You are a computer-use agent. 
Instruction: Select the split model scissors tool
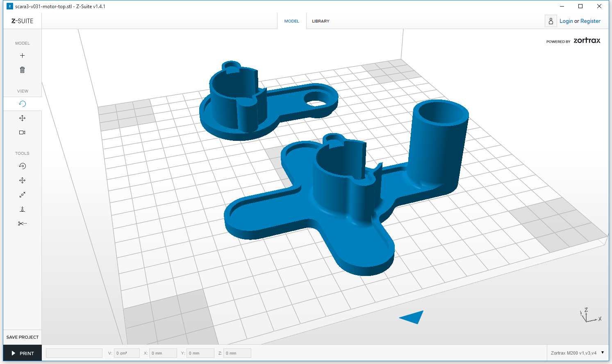point(22,224)
